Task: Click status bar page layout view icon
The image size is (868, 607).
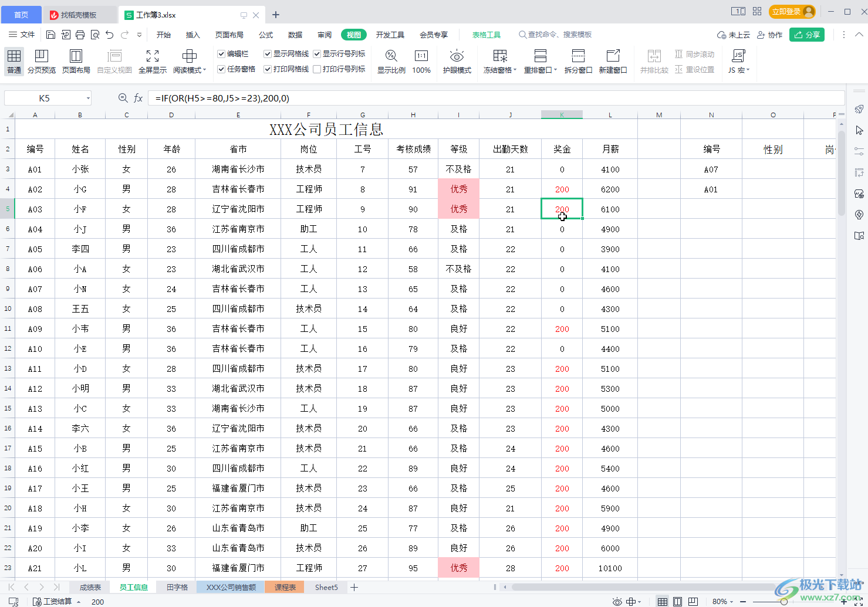Action: point(678,601)
